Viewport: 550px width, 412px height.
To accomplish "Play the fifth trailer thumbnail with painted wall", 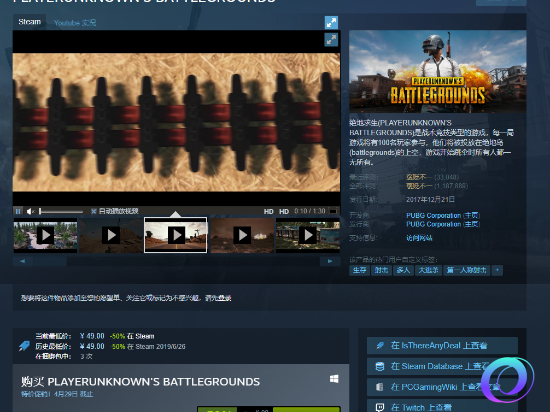I will tap(308, 235).
